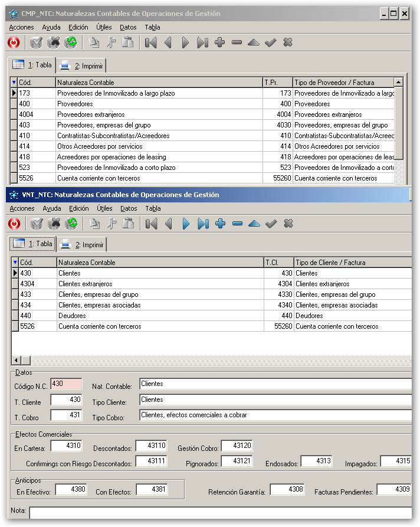
Task: Click scroll left arrow in VNT_NTC table
Action: pyautogui.click(x=16, y=361)
